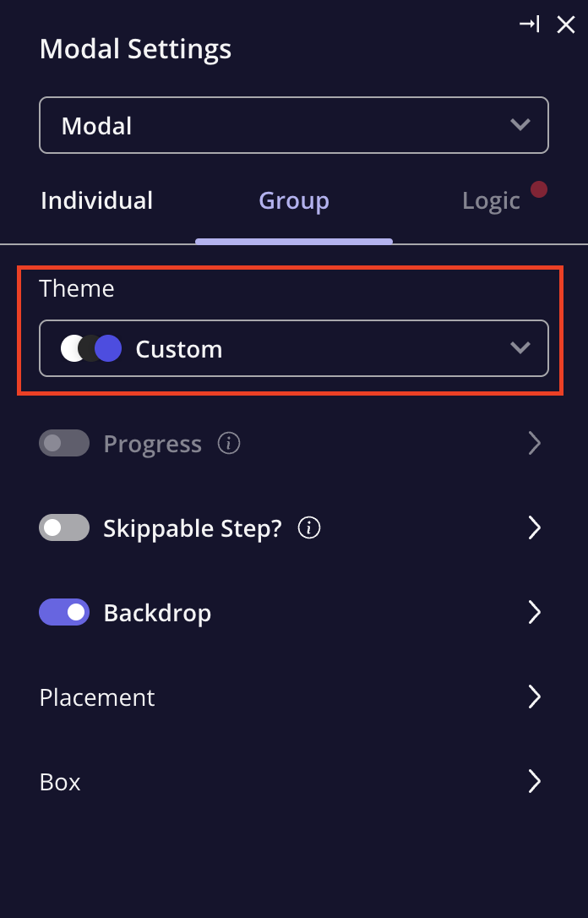Open the Modal type dropdown

coord(294,125)
